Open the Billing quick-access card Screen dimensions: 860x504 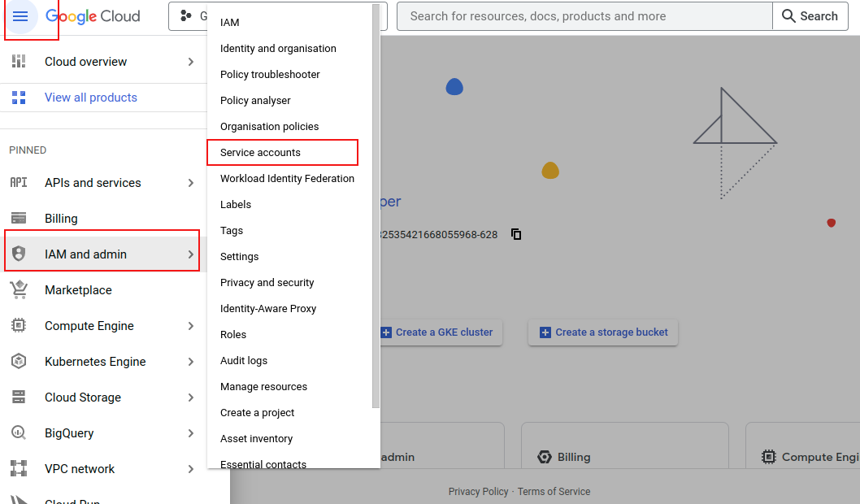pyautogui.click(x=625, y=445)
